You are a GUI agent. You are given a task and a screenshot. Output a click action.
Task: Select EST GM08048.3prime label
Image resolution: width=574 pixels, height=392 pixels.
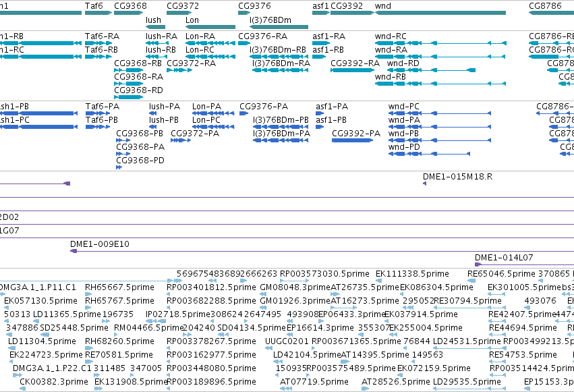pos(295,287)
